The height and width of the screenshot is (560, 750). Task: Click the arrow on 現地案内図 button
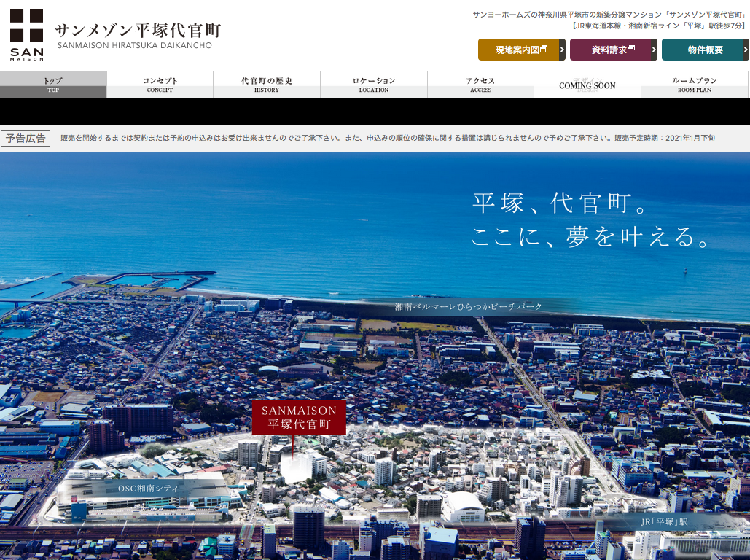(x=562, y=50)
